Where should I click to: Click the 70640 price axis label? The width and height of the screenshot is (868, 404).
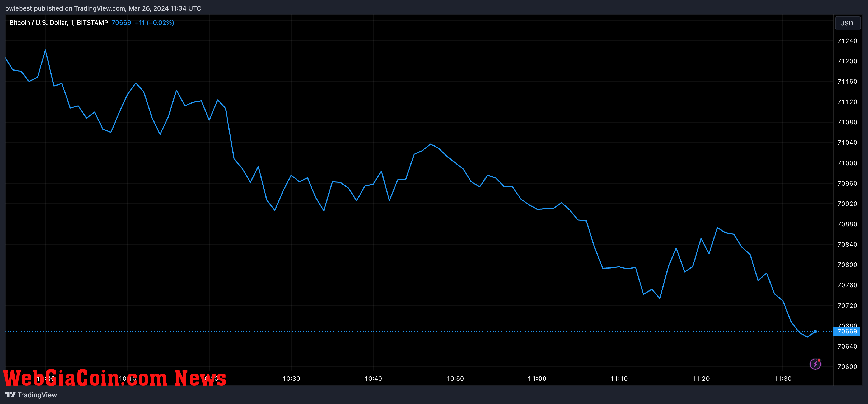[847, 346]
